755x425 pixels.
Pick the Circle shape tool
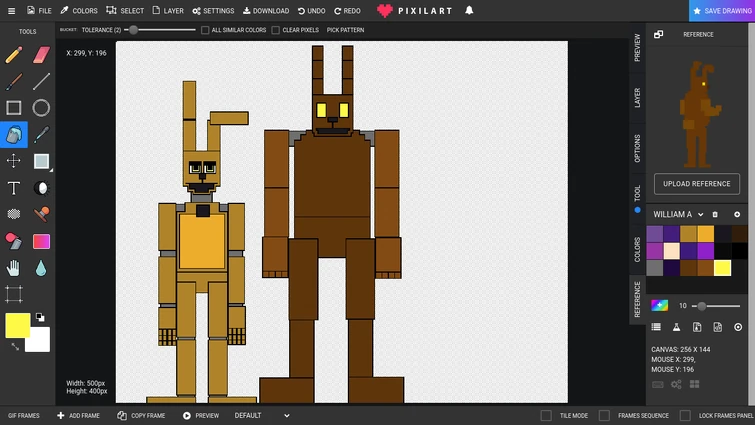tap(41, 108)
